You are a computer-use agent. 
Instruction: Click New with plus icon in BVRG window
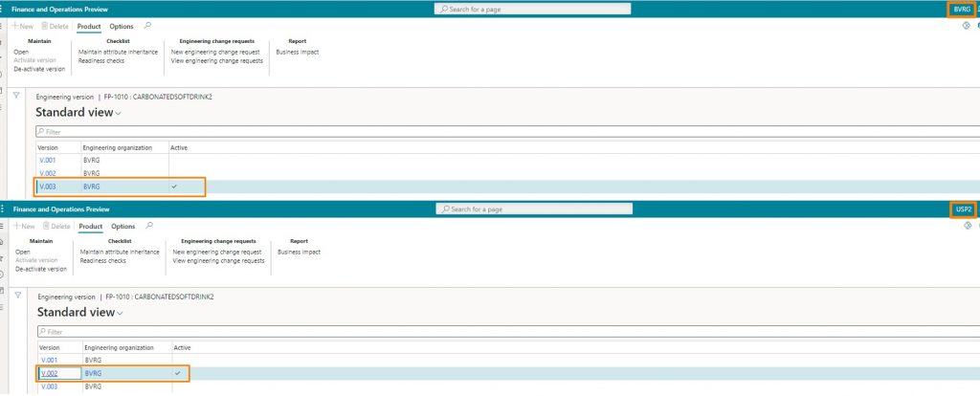[x=23, y=26]
